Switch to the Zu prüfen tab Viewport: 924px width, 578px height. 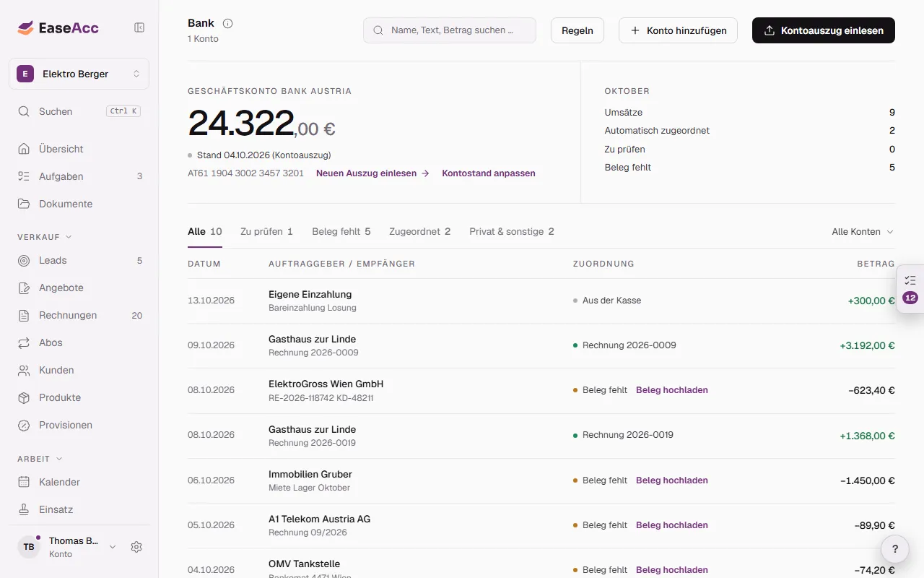(x=266, y=232)
